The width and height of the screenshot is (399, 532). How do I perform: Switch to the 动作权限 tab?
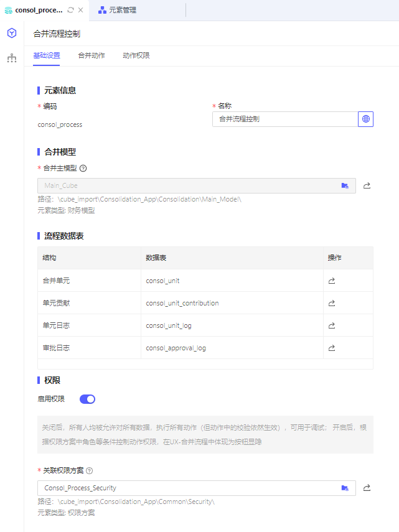(136, 55)
